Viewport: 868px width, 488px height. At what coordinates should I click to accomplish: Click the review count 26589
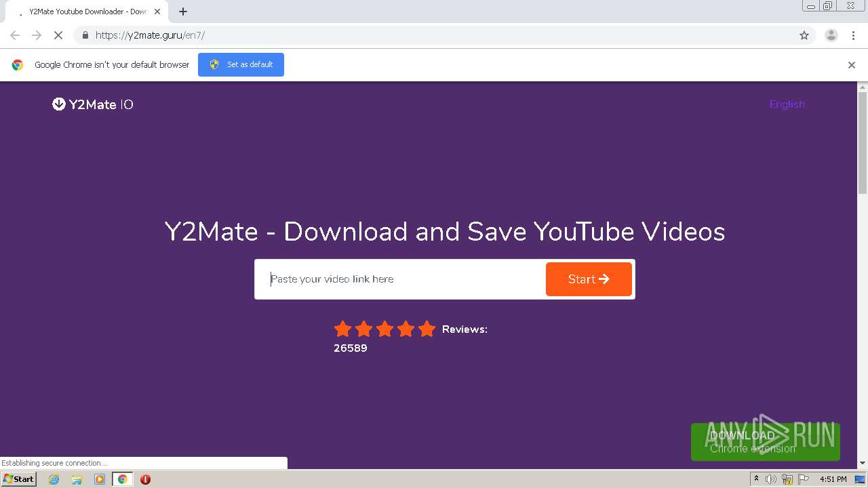(x=351, y=348)
